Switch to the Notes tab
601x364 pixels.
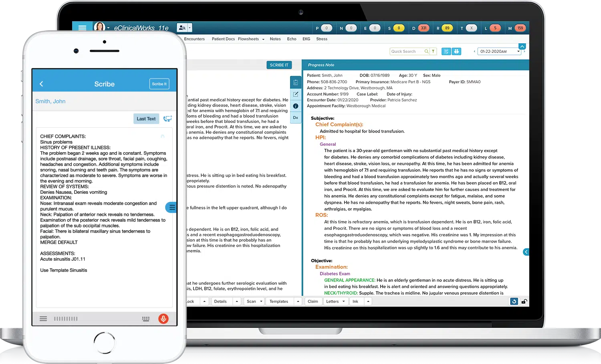pyautogui.click(x=275, y=39)
